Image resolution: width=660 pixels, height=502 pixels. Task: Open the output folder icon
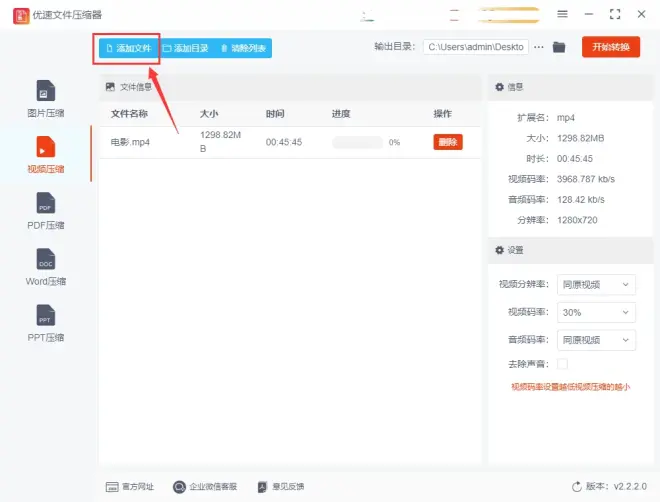(x=559, y=47)
